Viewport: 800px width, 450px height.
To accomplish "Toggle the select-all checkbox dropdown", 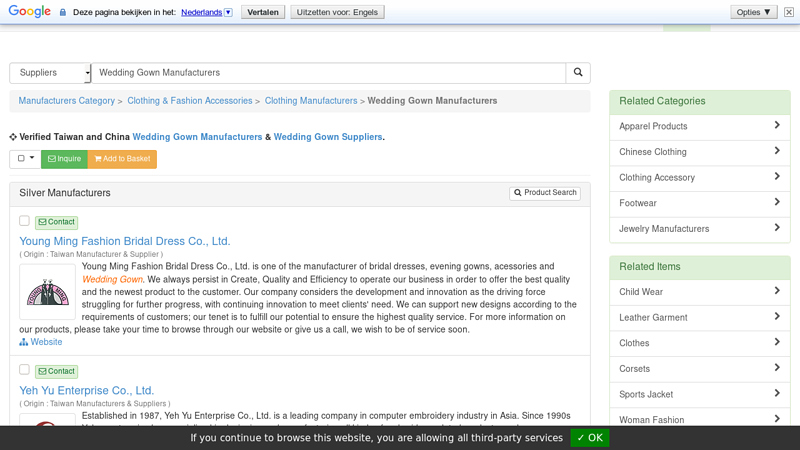I will click(26, 159).
